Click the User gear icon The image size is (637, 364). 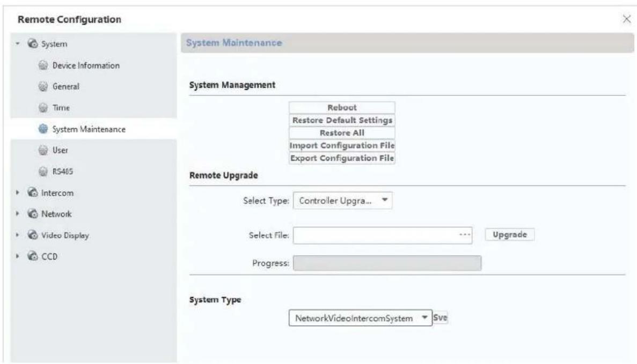(43, 150)
